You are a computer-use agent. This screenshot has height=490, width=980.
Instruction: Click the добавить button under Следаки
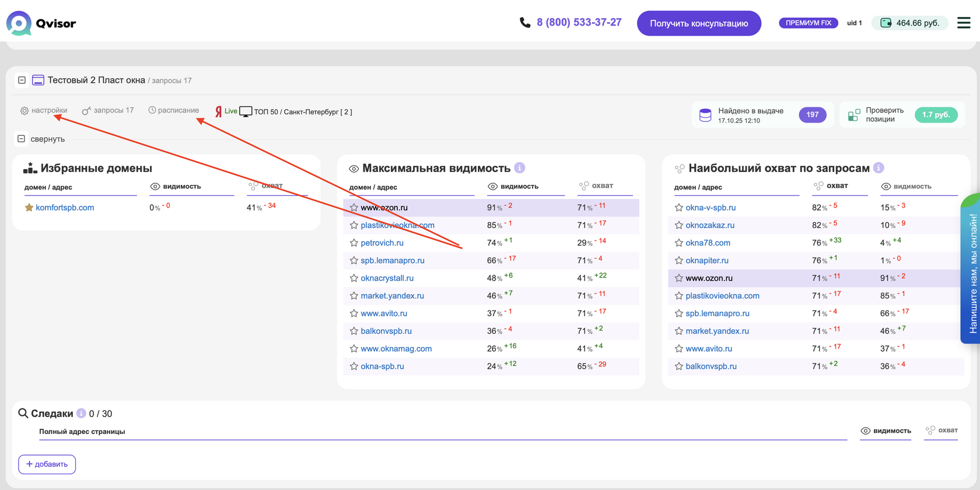click(x=47, y=464)
